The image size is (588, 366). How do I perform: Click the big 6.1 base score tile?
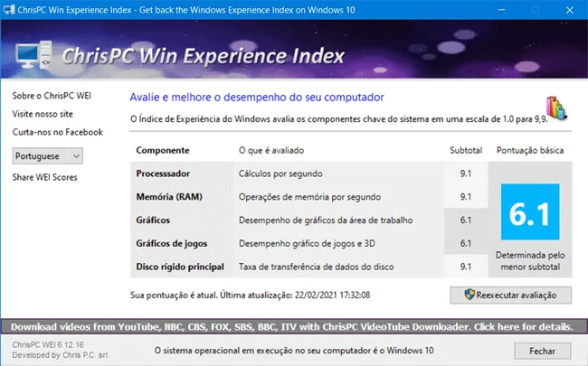pyautogui.click(x=530, y=211)
